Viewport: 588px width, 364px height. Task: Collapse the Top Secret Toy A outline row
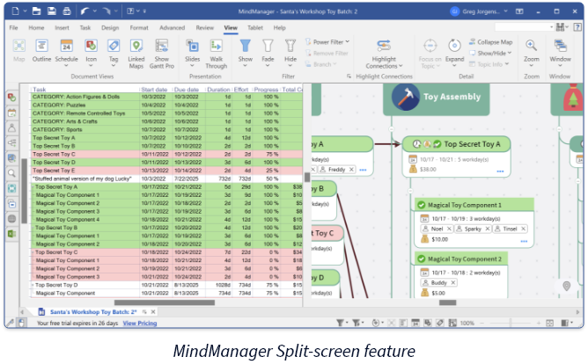pos(33,187)
